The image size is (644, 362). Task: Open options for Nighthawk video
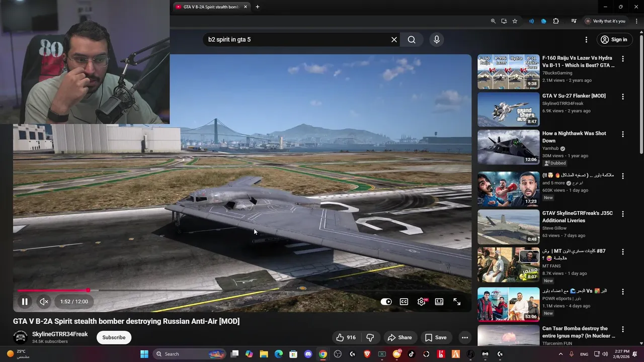[623, 134]
